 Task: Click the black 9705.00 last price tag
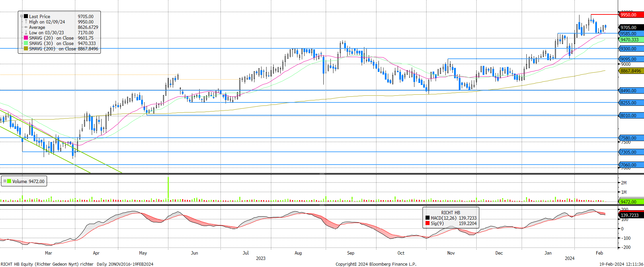coord(631,28)
